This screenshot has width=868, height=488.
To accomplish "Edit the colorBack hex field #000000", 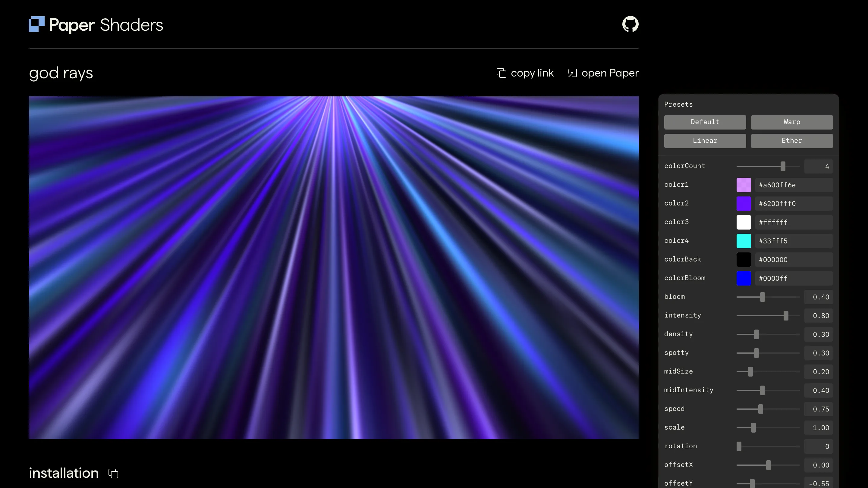I will point(794,260).
